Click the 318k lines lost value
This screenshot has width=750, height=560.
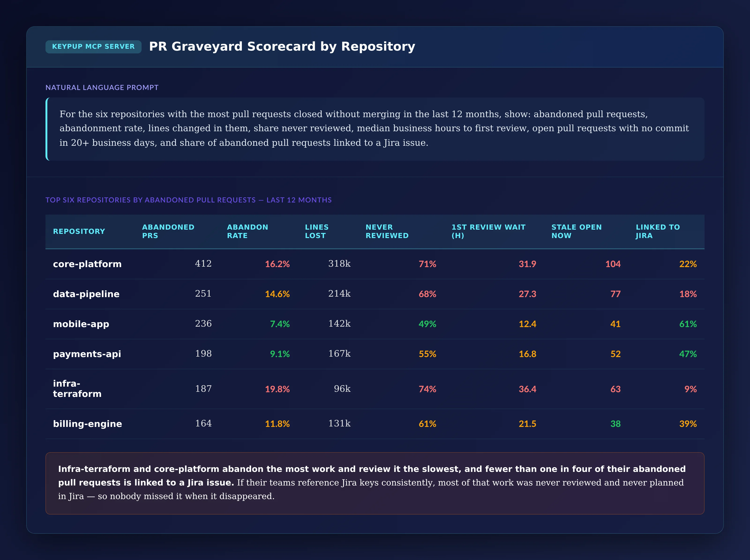[339, 264]
